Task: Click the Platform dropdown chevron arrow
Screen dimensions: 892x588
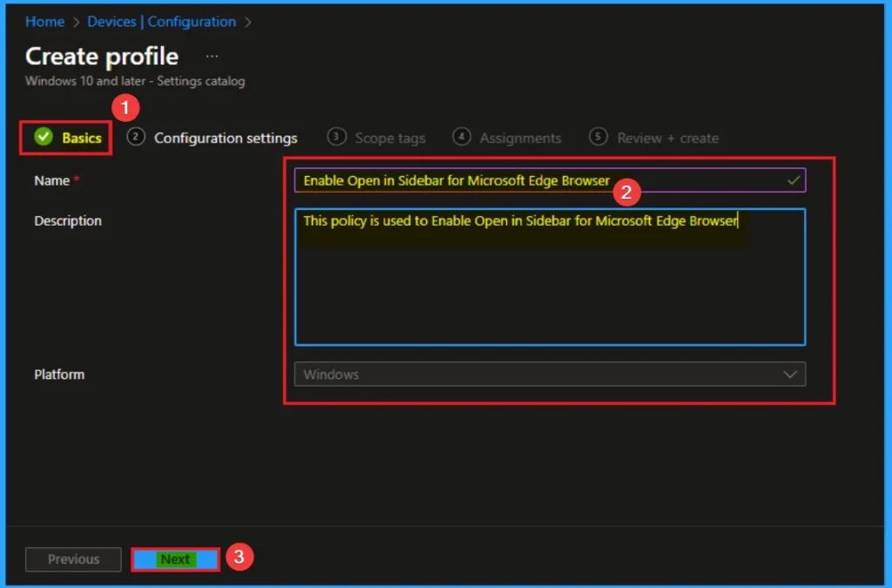Action: (789, 375)
